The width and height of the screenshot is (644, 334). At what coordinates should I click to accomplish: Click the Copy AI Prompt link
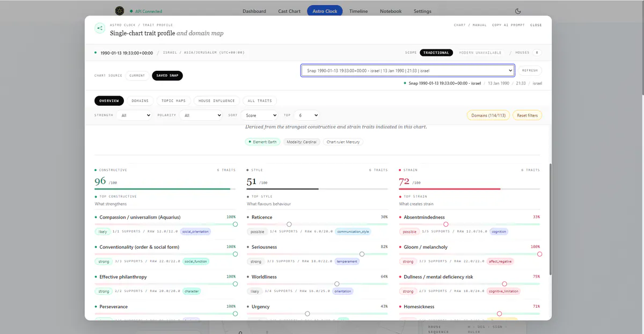(x=507, y=25)
